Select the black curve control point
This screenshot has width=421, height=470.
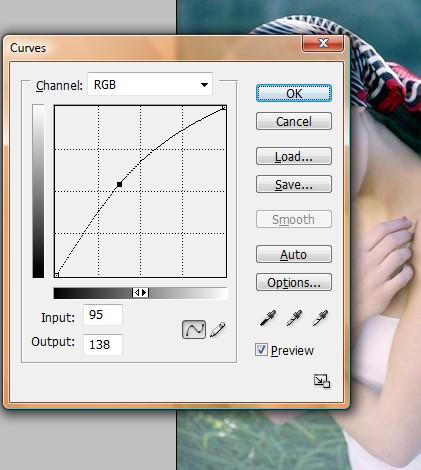(x=119, y=184)
